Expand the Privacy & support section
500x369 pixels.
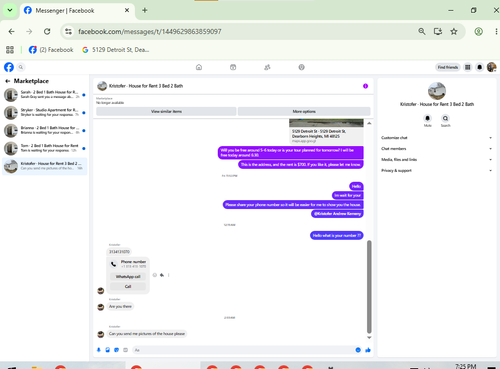(436, 171)
